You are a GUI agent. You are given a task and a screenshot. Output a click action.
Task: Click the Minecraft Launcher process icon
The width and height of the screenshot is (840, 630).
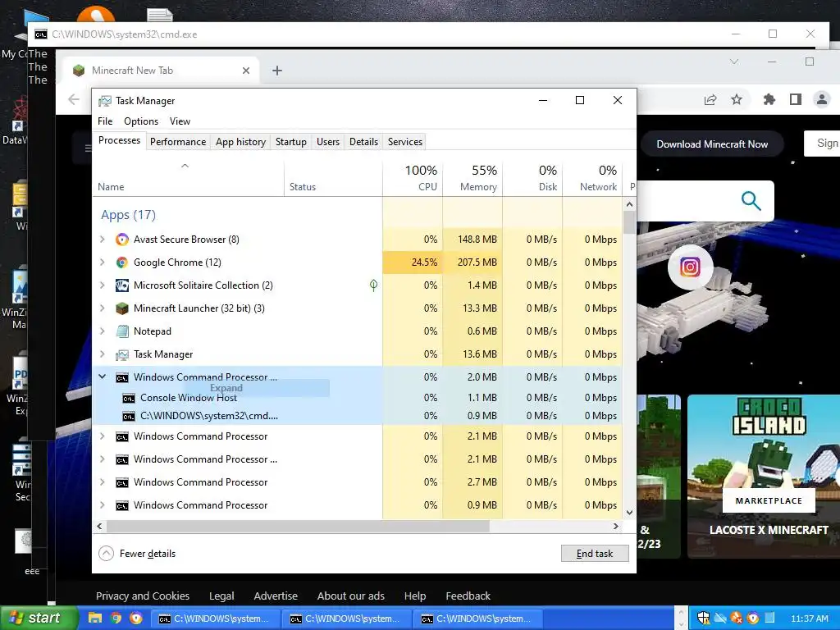pyautogui.click(x=122, y=308)
